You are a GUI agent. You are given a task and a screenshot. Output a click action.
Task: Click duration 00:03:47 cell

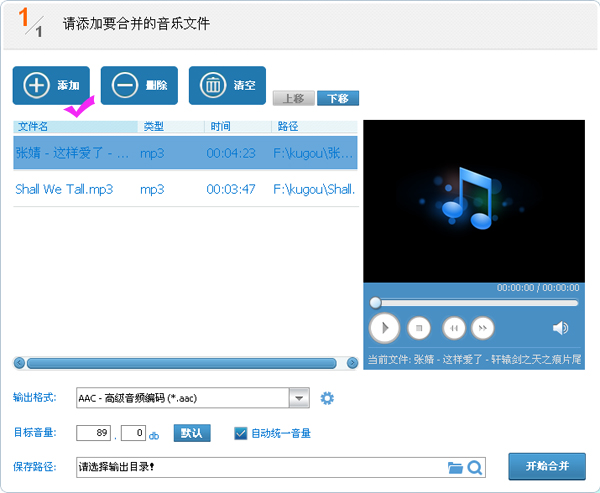tap(231, 189)
